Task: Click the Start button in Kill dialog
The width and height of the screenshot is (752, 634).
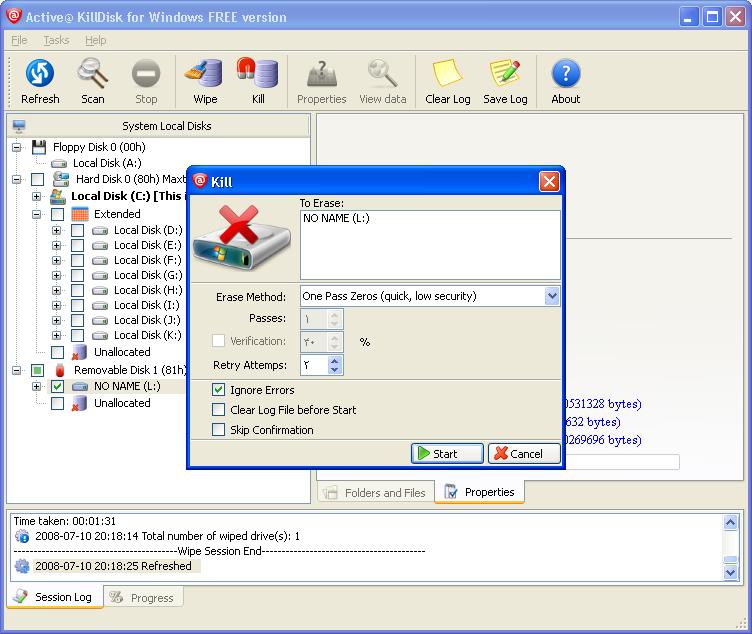Action: pyautogui.click(x=447, y=453)
